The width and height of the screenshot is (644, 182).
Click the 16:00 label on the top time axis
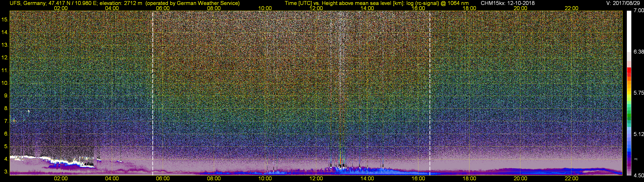(418, 8)
